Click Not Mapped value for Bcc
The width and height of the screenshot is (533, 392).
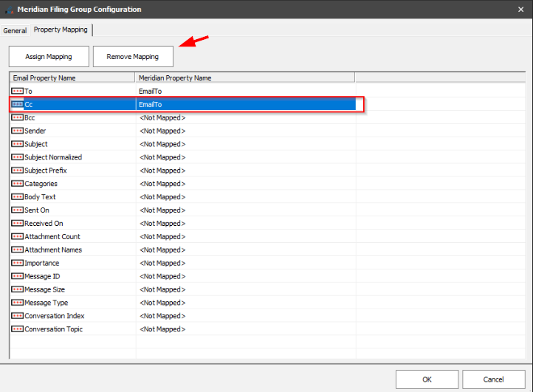(162, 117)
